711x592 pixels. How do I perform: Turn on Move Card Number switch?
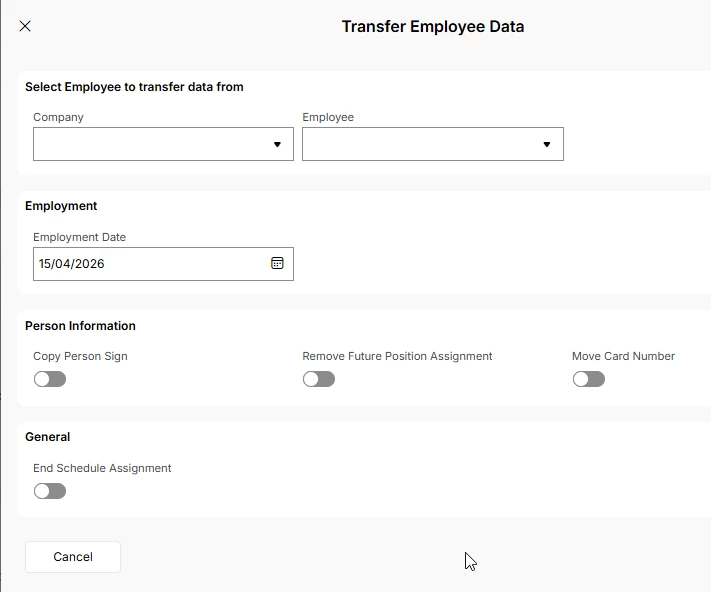tap(589, 379)
